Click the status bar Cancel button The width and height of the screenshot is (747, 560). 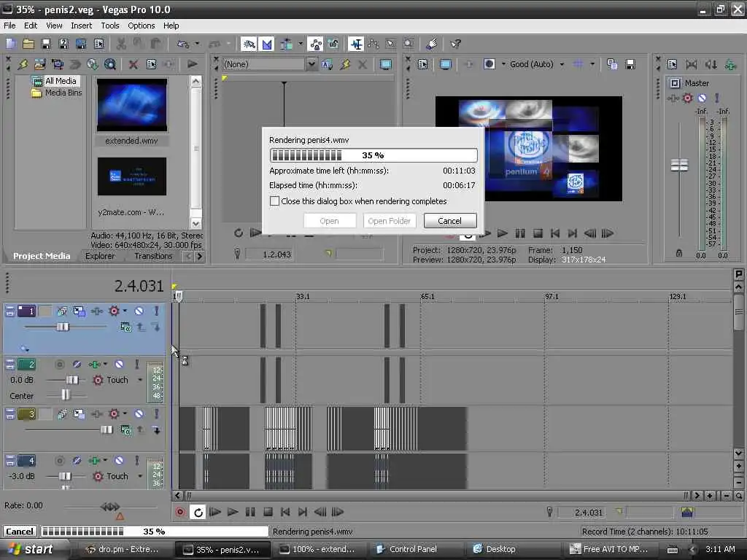20,532
